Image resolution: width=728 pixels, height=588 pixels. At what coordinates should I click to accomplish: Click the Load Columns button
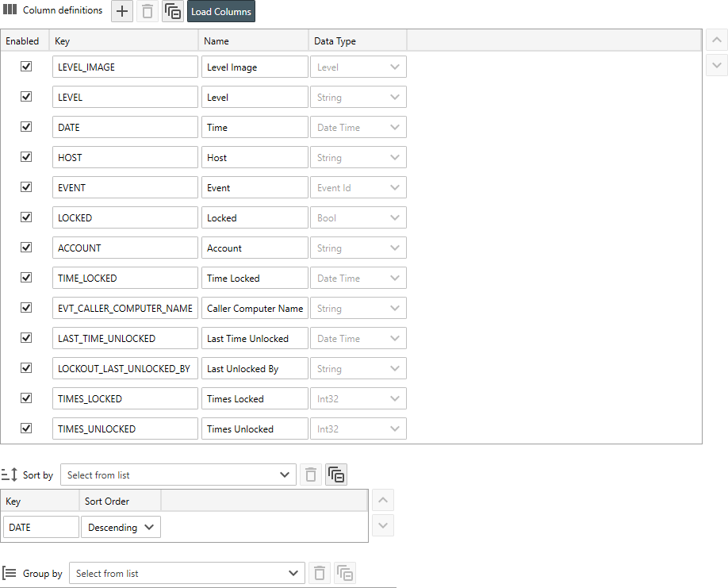[221, 12]
